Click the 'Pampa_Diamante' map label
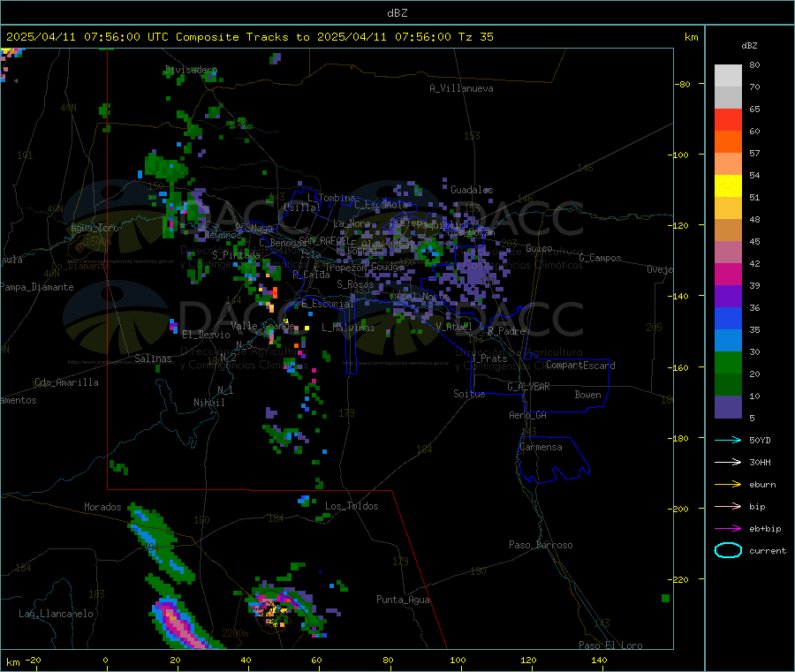The height and width of the screenshot is (672, 795). point(37,287)
